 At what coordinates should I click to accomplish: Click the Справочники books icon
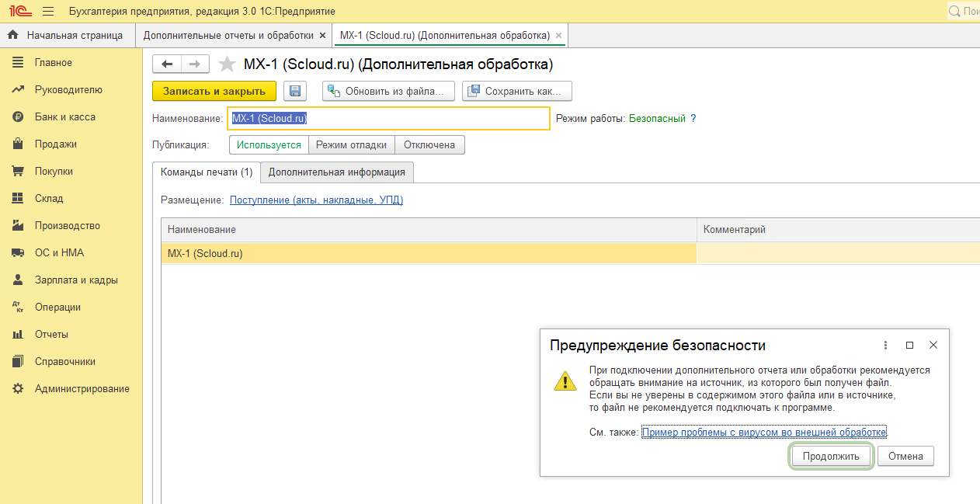click(18, 361)
